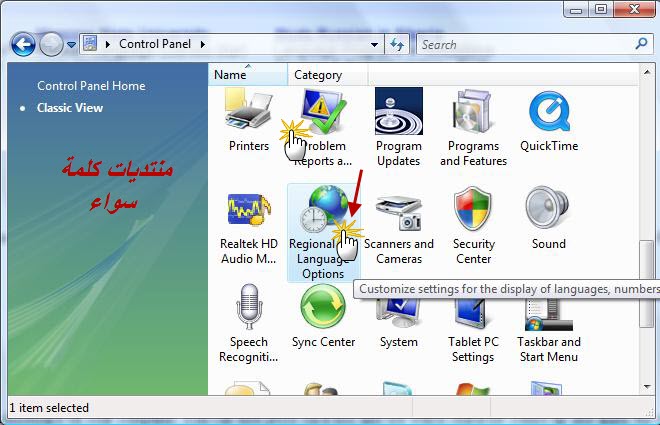This screenshot has width=660, height=425.
Task: Click the Refresh button beside address bar
Action: click(x=397, y=44)
